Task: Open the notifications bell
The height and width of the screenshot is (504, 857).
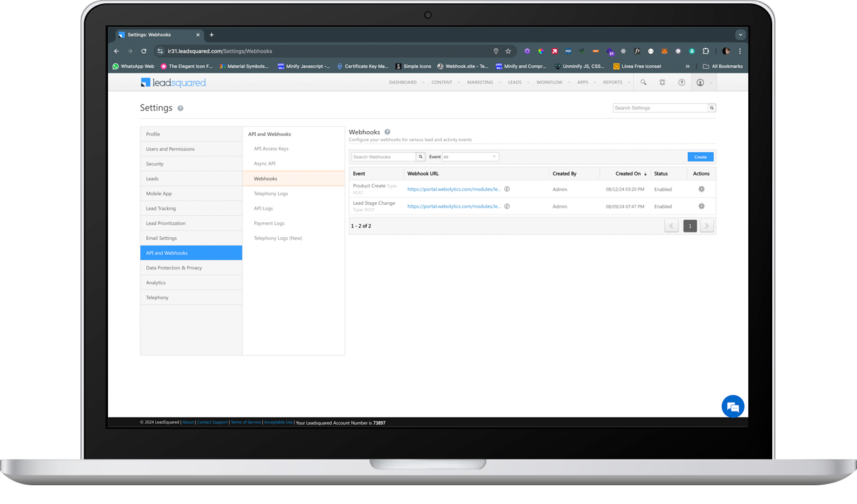Action: [662, 82]
